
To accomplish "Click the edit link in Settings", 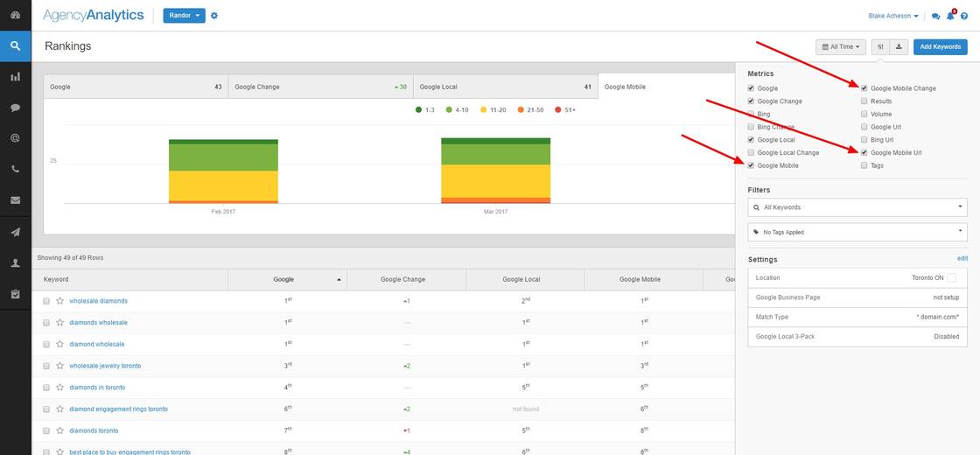I will [962, 258].
